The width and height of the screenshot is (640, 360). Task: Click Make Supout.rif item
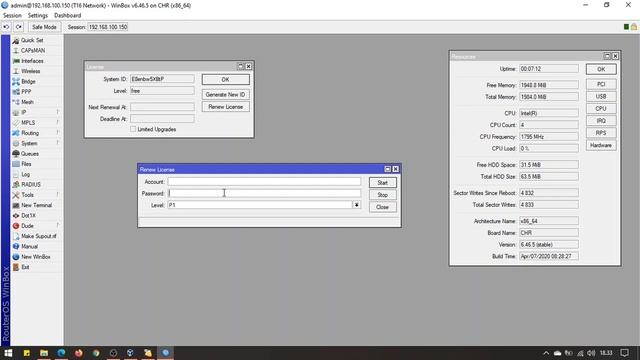pyautogui.click(x=39, y=236)
